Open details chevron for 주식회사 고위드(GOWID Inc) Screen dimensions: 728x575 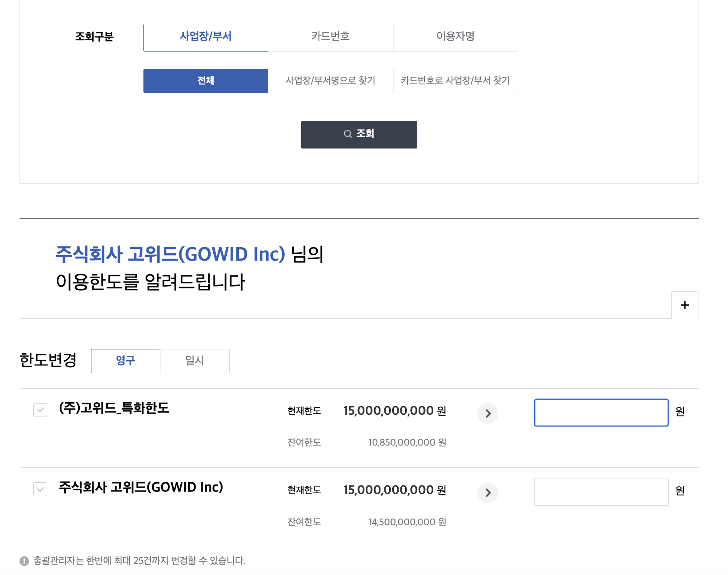[487, 492]
